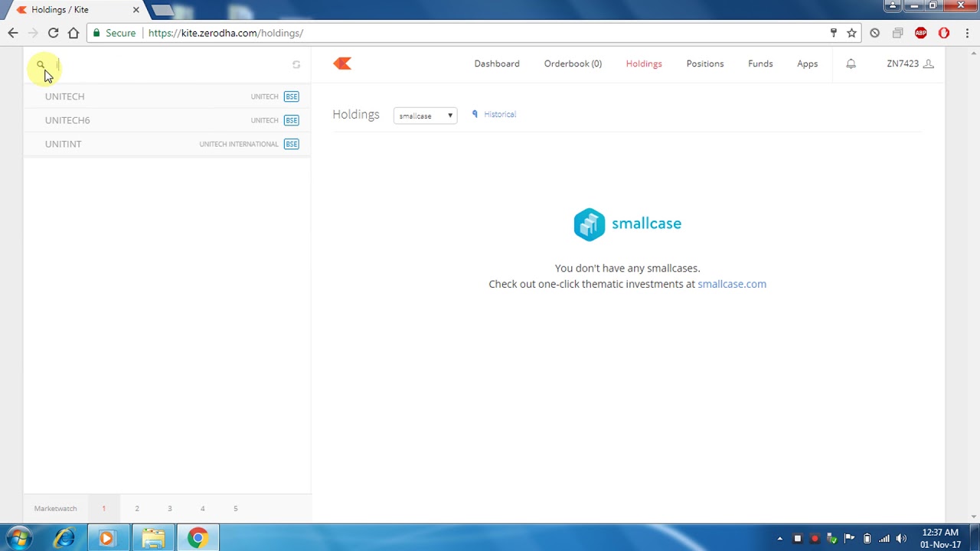The image size is (980, 551).
Task: Click the Secure padlock site info
Action: tap(114, 33)
